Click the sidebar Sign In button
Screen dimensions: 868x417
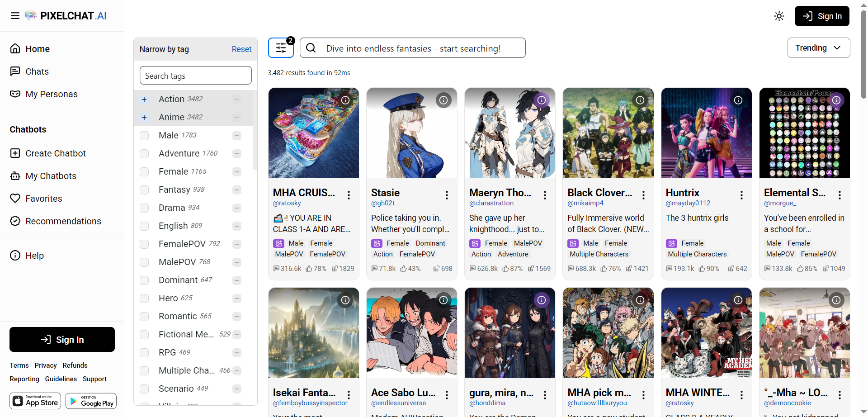tap(62, 339)
